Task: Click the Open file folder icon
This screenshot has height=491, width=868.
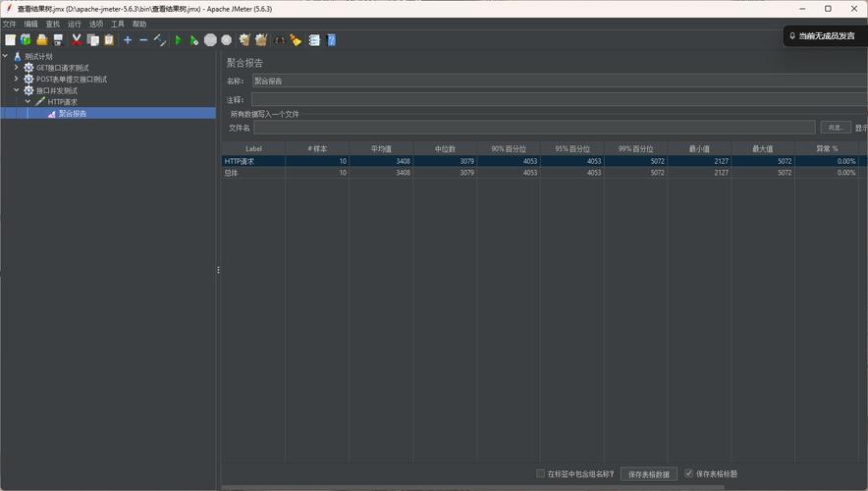Action: tap(41, 40)
